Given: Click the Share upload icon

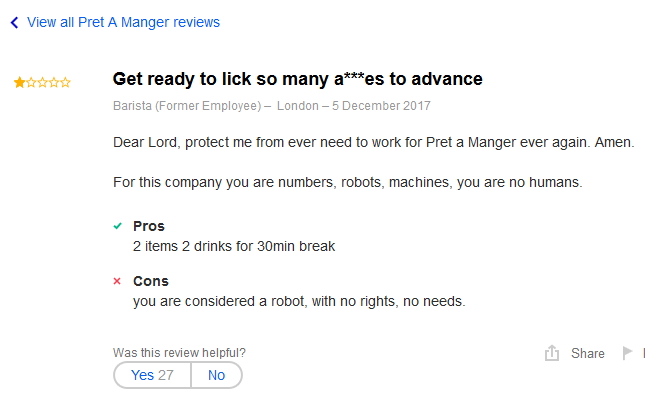Looking at the screenshot, I should (551, 353).
